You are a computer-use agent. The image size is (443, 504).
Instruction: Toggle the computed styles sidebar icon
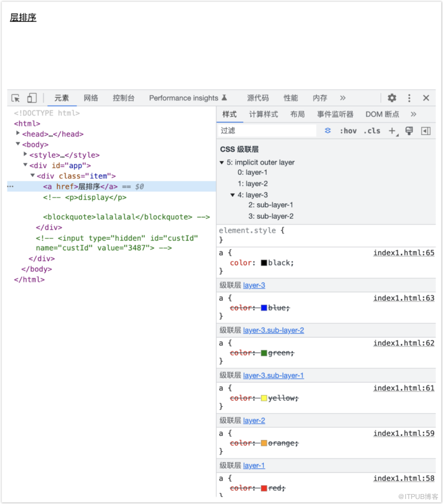[x=426, y=131]
